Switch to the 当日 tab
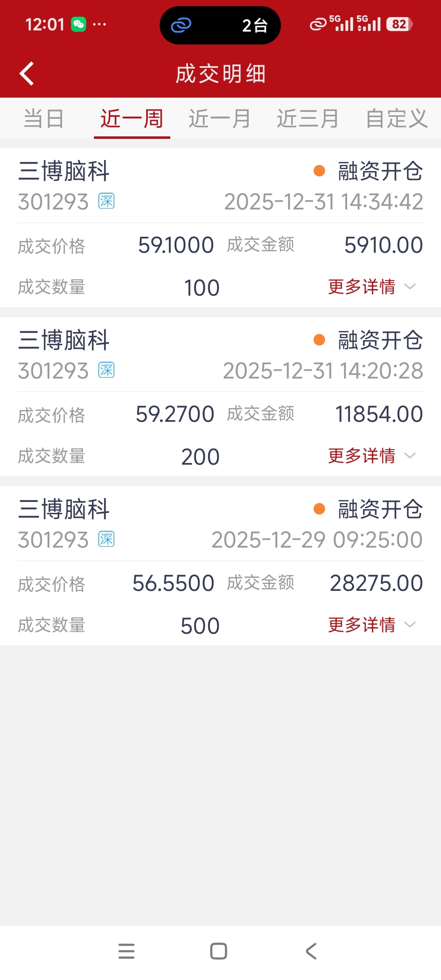 [44, 119]
